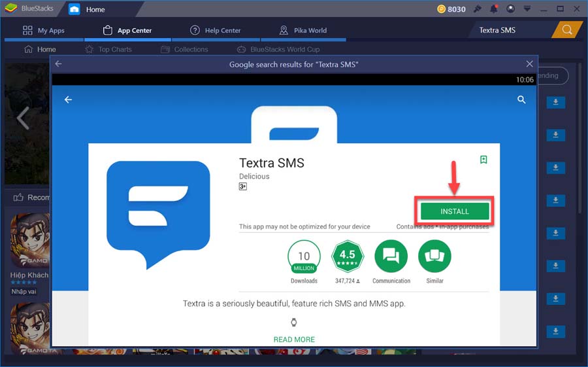The image size is (588, 367).
Task: Click the app name Textra SMS title
Action: point(272,163)
